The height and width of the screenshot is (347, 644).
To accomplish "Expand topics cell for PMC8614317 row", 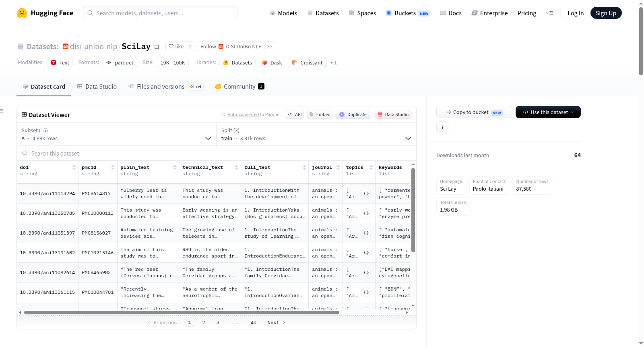I will pos(366,193).
